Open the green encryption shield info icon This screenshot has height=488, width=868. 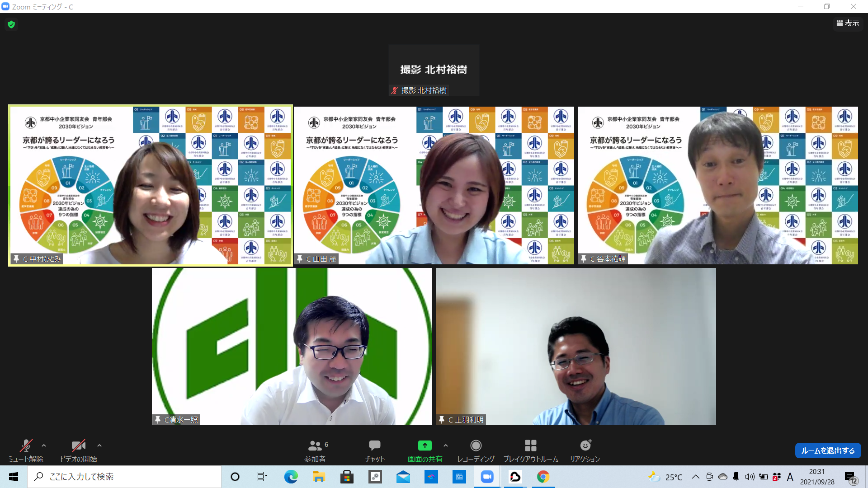pyautogui.click(x=11, y=24)
